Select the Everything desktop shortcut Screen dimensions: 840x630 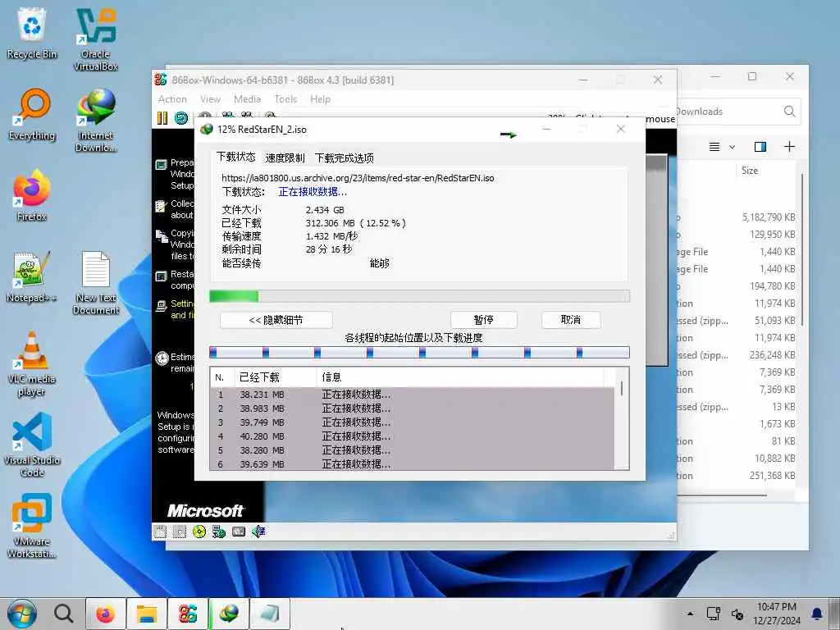pyautogui.click(x=32, y=114)
